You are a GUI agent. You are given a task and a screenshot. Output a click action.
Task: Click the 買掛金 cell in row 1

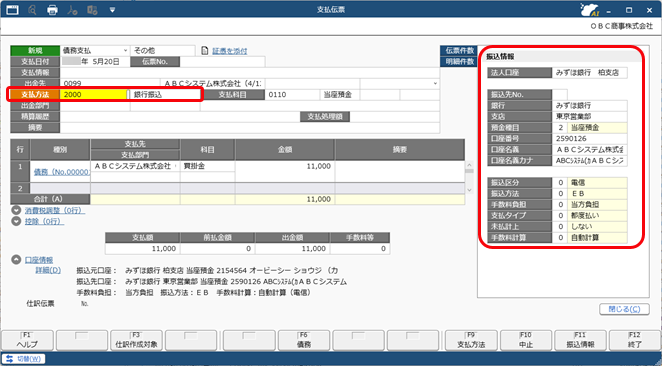coord(207,166)
